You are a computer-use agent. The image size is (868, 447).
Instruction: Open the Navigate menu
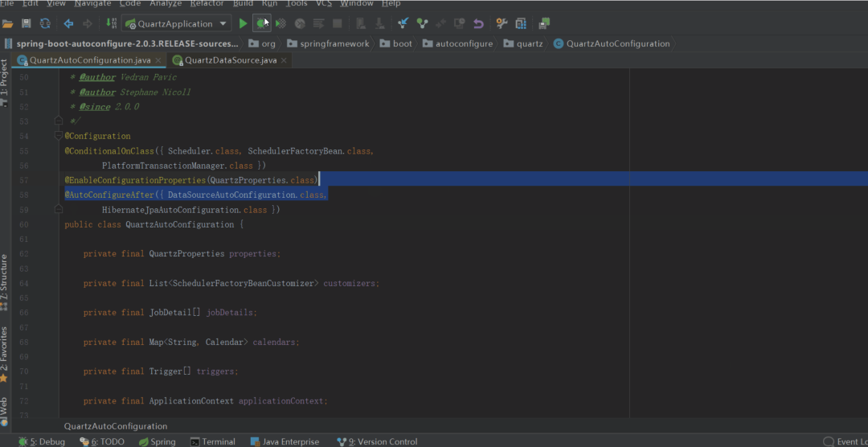point(92,3)
